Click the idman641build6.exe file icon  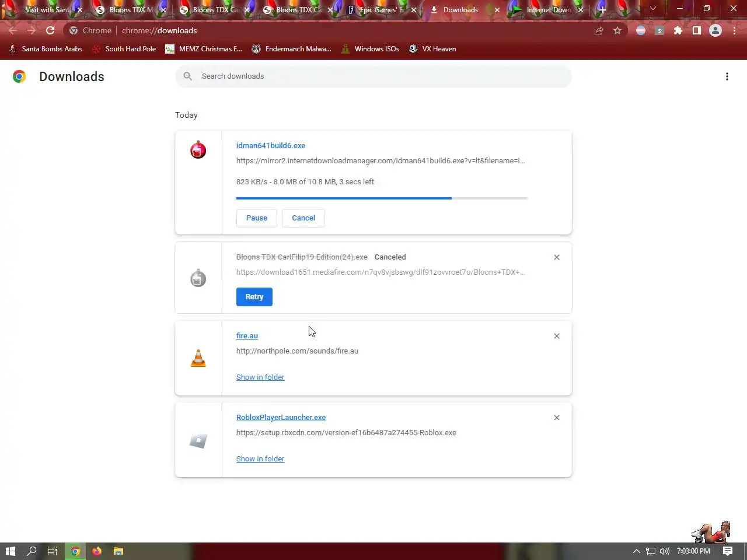coord(198,150)
